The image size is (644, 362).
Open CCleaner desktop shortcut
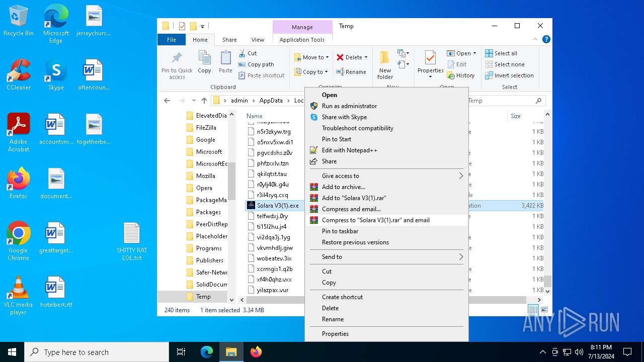pos(19,75)
